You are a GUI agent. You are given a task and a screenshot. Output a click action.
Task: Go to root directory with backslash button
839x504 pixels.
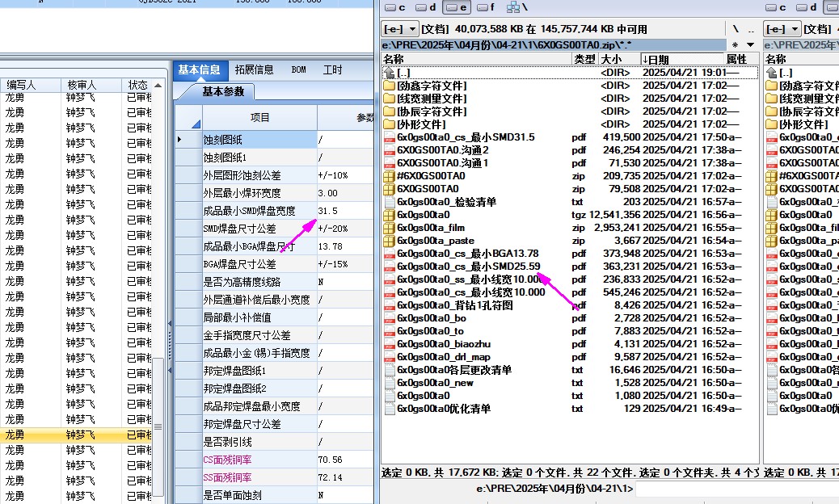[736, 29]
